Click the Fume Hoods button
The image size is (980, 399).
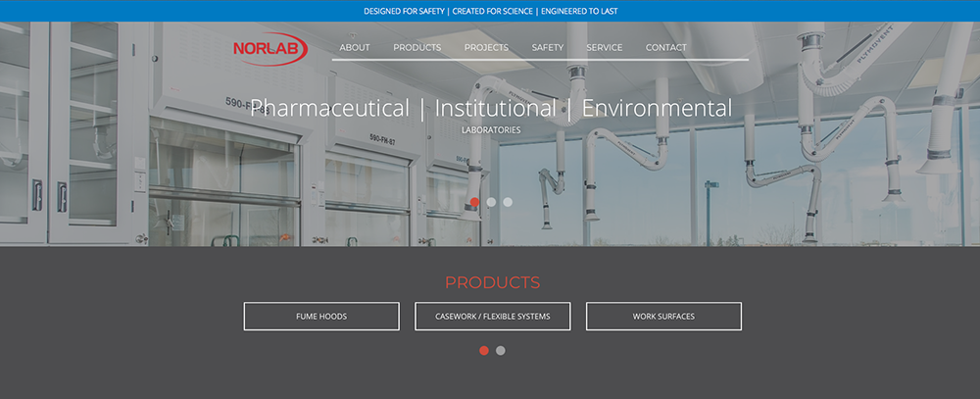point(321,317)
